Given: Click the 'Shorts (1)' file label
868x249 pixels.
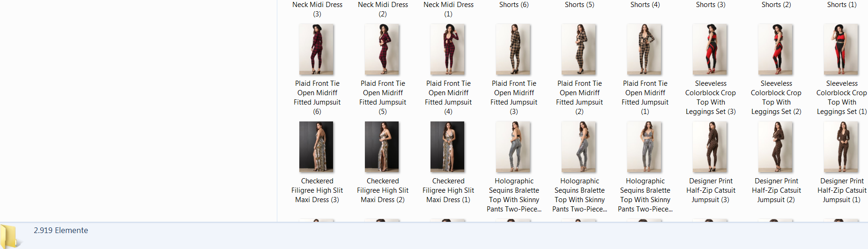Looking at the screenshot, I should click(842, 5).
